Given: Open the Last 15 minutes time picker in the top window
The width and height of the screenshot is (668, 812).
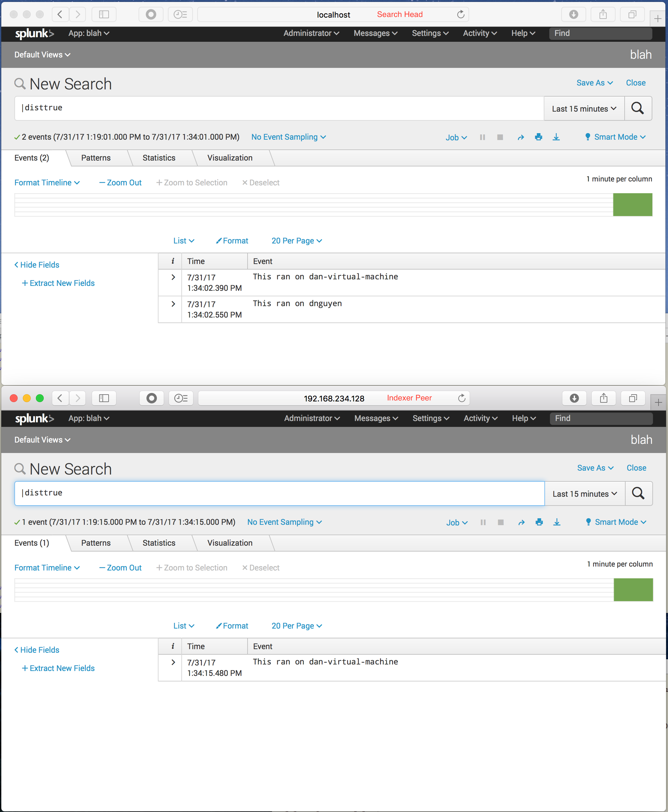Looking at the screenshot, I should 583,109.
